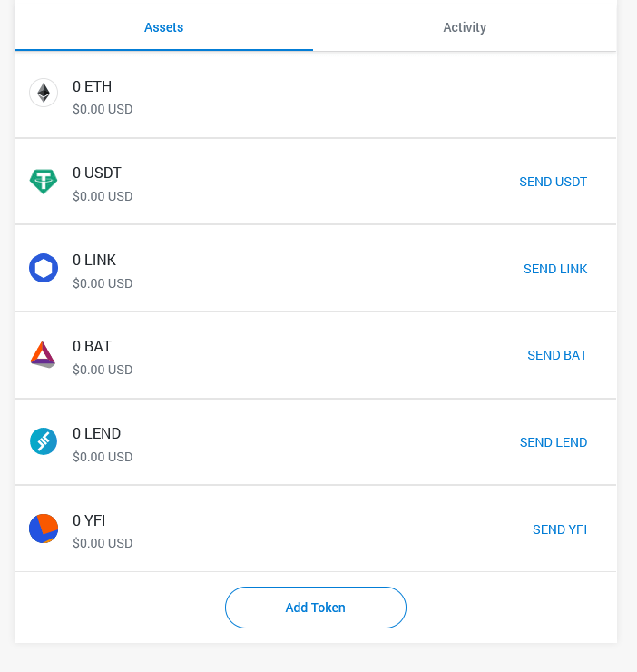The image size is (637, 672).
Task: Click the Ethereum diamond icon
Action: 44,93
